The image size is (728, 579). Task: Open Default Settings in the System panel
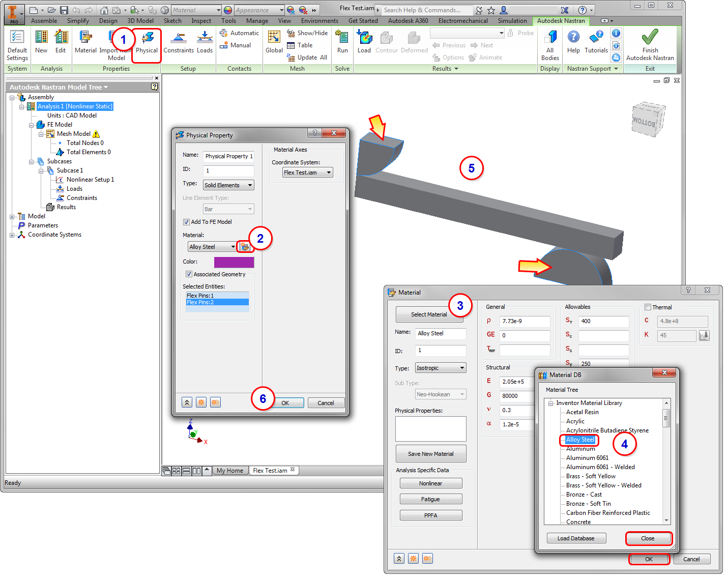tap(17, 45)
